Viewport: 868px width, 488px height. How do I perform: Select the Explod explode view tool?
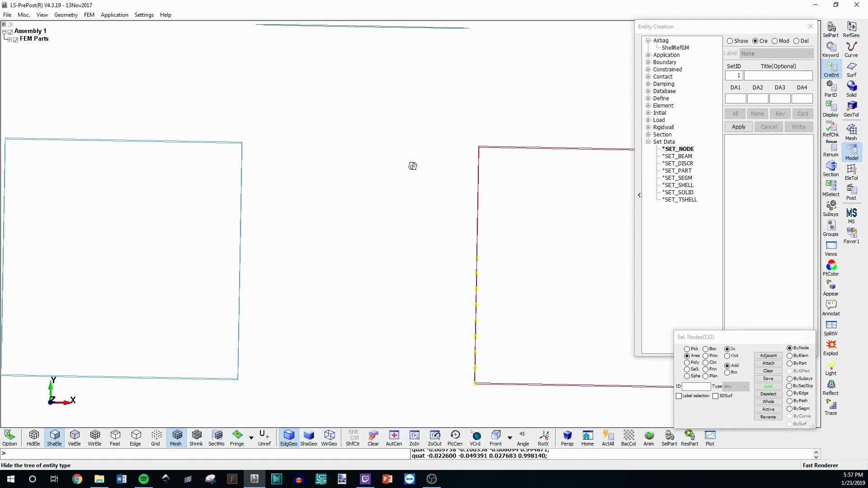tap(831, 346)
